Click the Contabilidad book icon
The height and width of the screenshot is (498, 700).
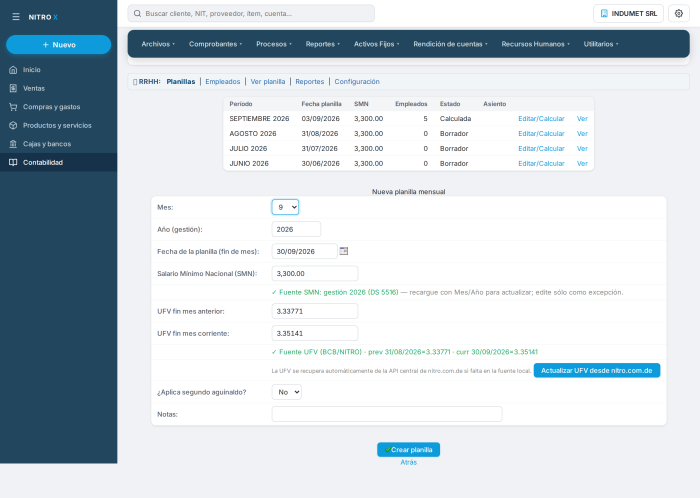[13, 162]
